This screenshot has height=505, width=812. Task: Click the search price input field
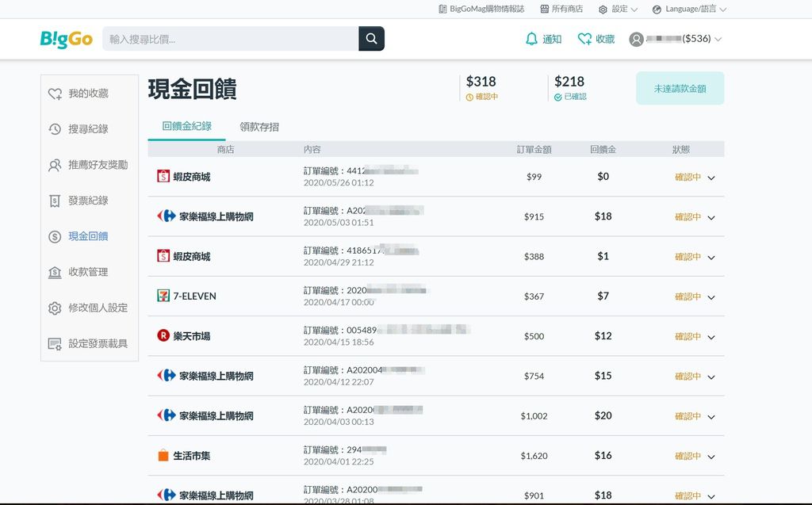[231, 39]
